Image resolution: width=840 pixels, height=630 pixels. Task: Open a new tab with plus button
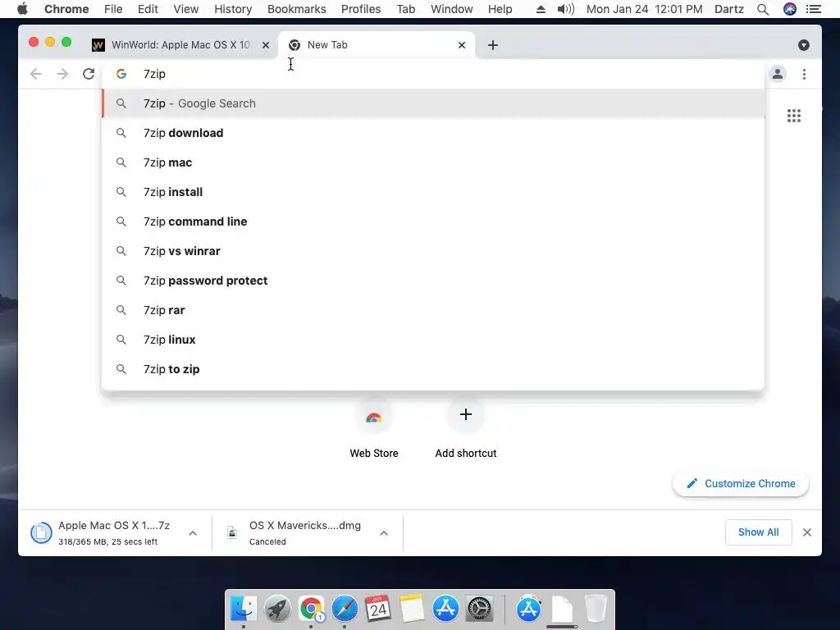tap(493, 45)
